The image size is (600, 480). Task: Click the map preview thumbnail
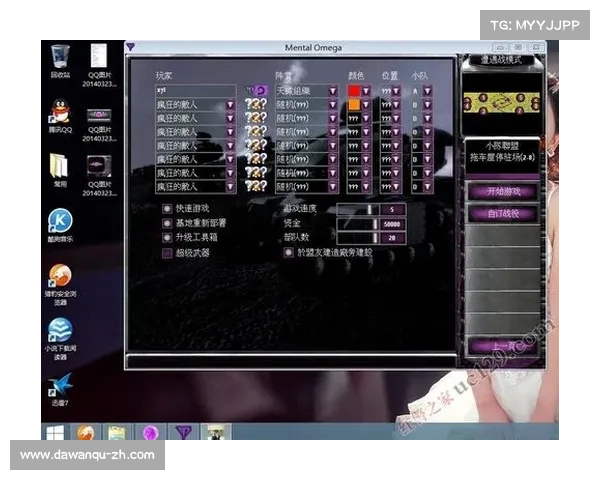click(501, 103)
